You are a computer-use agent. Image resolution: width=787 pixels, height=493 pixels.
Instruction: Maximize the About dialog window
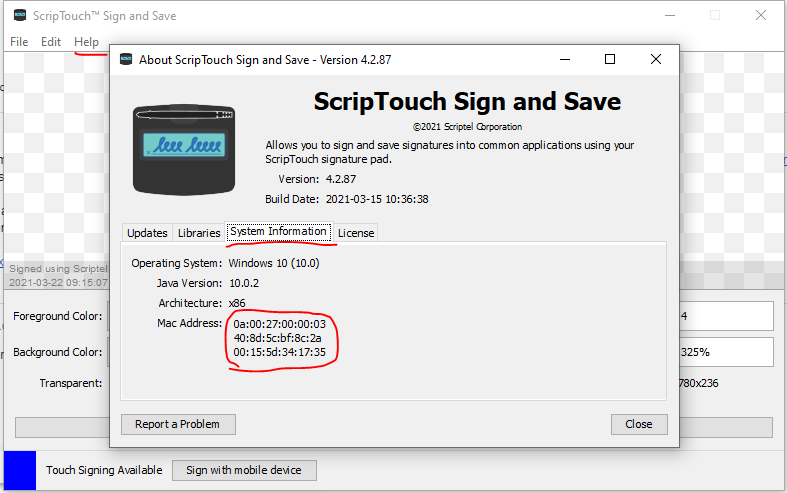pyautogui.click(x=610, y=59)
